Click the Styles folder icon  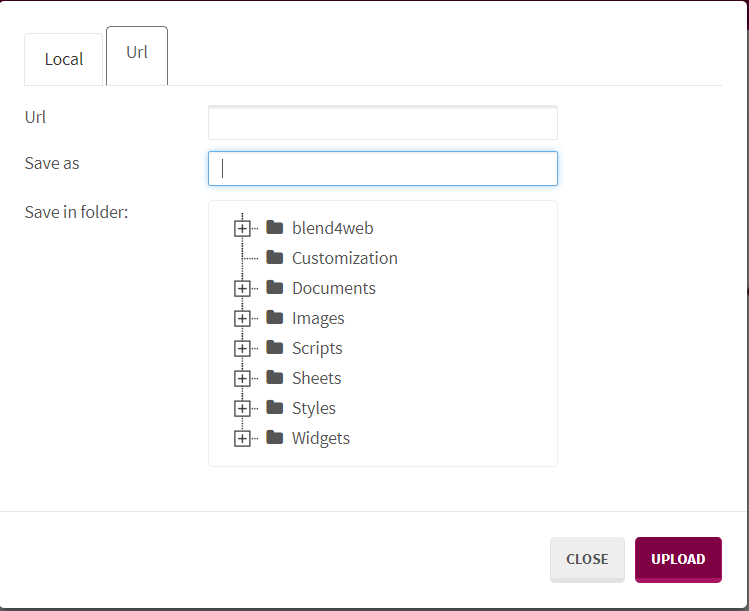point(274,408)
